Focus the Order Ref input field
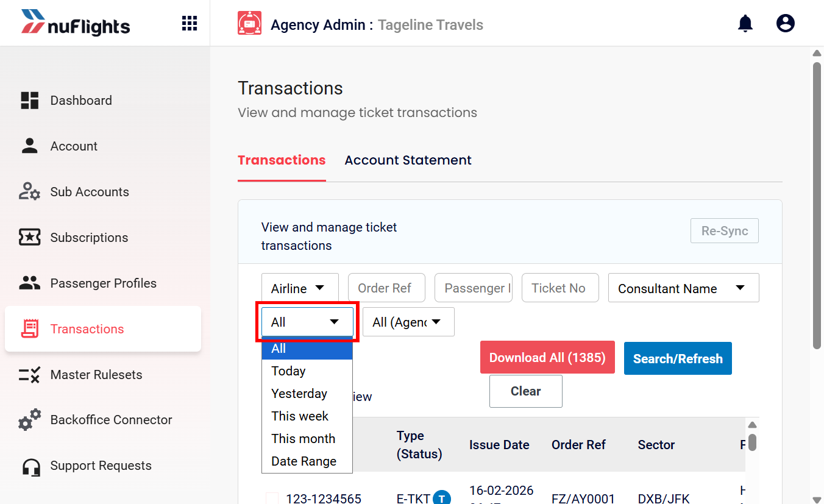 386,288
